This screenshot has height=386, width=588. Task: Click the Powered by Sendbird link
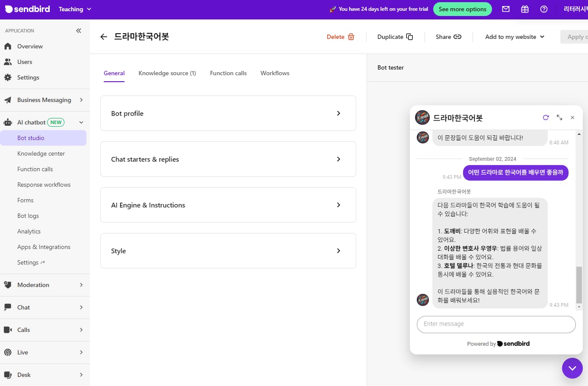[498, 344]
